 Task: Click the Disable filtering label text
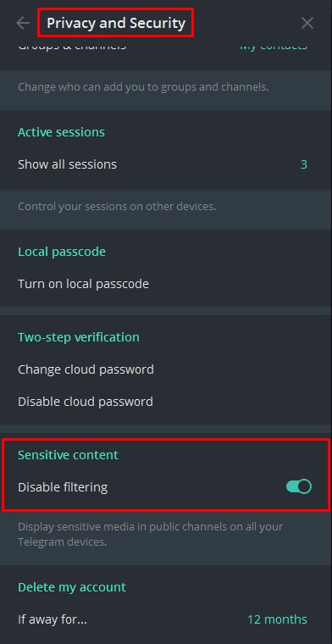[63, 487]
